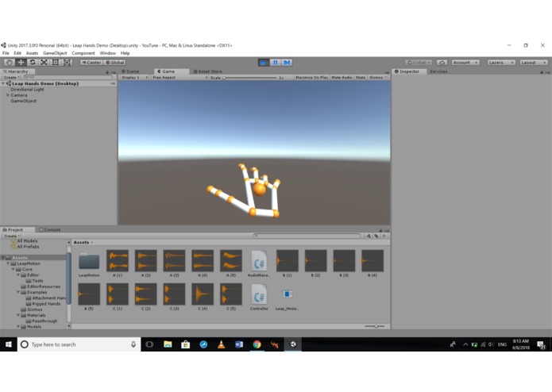
Task: Select Rigged Hands folder in tree
Action: (46, 304)
